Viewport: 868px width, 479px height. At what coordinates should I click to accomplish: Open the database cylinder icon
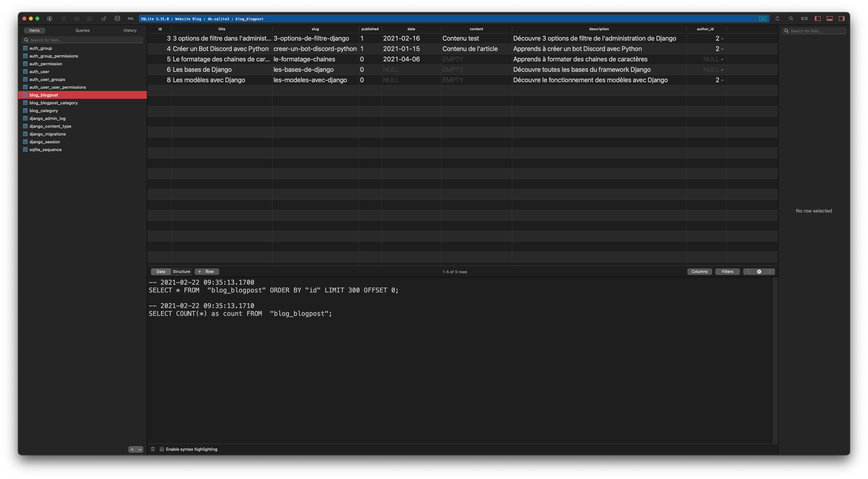tap(117, 19)
